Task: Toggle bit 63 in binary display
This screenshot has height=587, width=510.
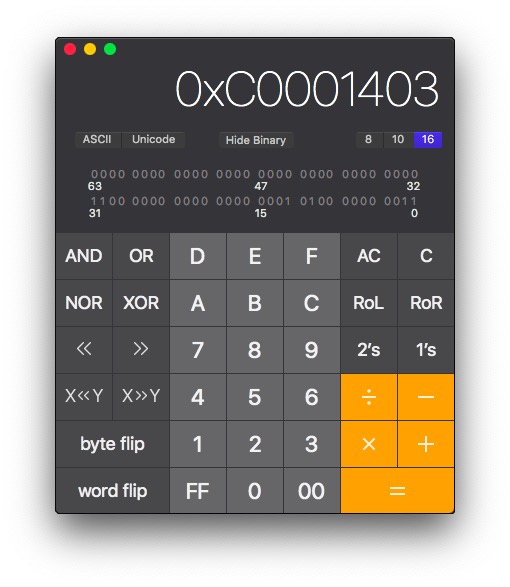Action: (x=94, y=174)
